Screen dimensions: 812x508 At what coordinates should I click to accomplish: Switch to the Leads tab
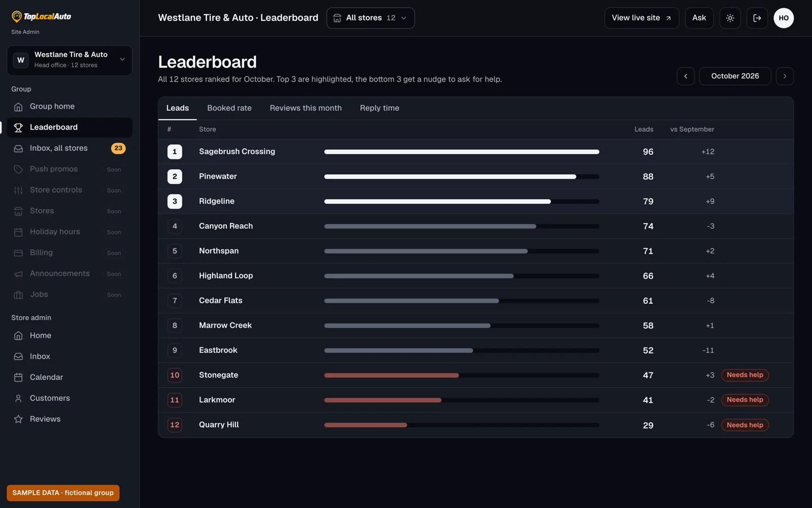178,108
